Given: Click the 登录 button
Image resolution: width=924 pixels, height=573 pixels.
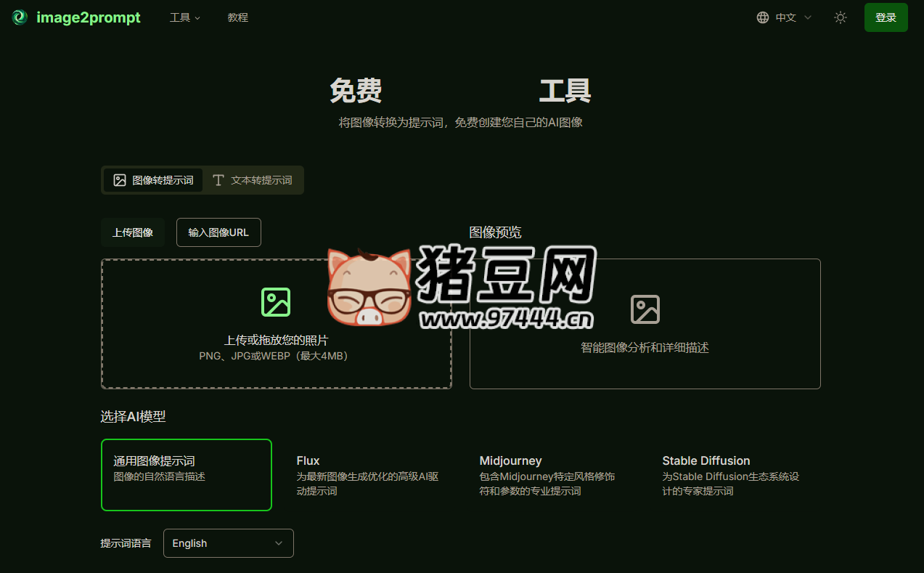Looking at the screenshot, I should coord(886,17).
